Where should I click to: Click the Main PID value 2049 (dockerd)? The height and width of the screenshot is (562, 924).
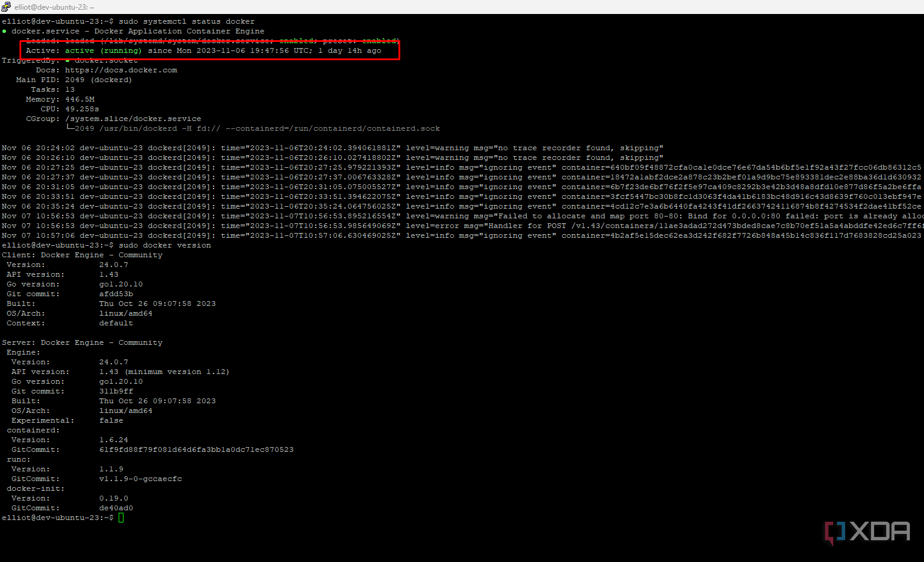99,80
